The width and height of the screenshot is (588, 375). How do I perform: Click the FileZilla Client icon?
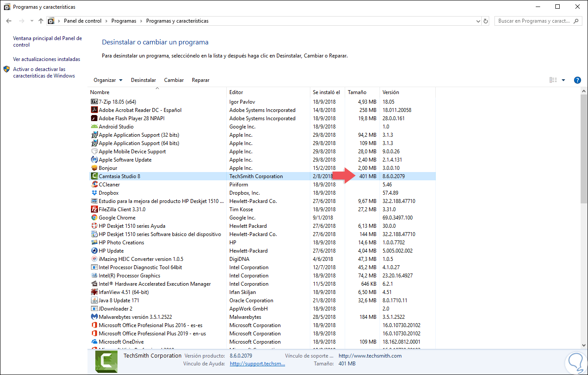point(94,209)
